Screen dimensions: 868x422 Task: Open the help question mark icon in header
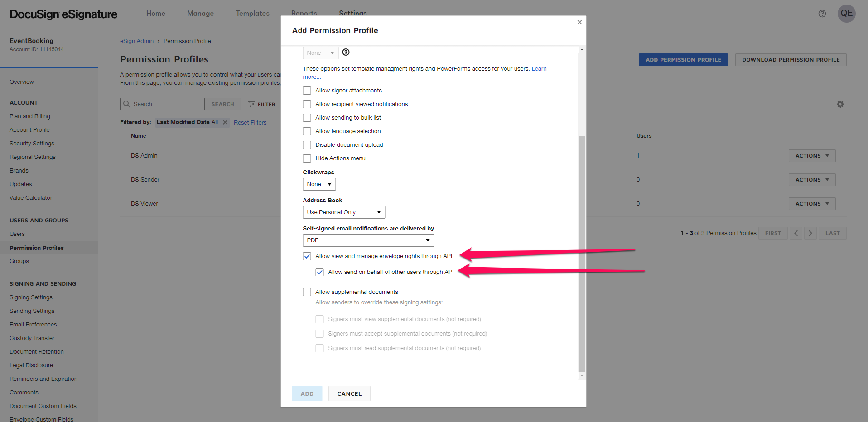point(822,14)
